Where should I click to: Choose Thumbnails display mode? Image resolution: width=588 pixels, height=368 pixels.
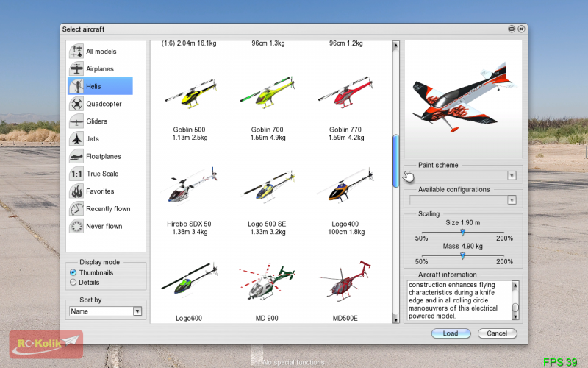(x=73, y=272)
